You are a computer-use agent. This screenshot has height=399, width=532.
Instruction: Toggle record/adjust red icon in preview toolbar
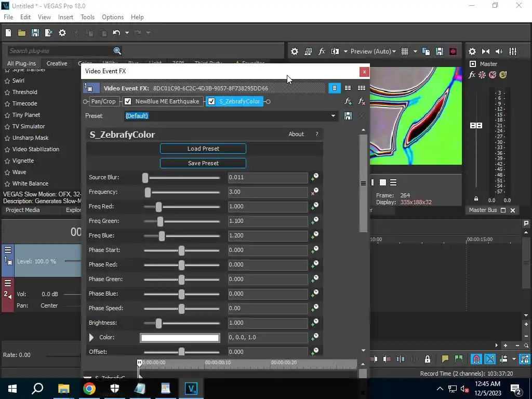coord(453,51)
